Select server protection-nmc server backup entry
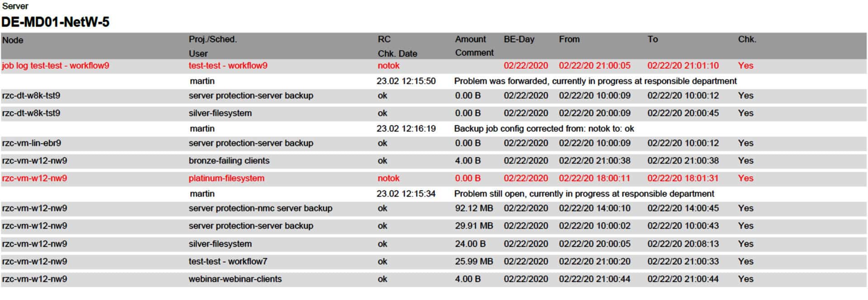Screen dimensions: 868x300 pyautogui.click(x=260, y=208)
